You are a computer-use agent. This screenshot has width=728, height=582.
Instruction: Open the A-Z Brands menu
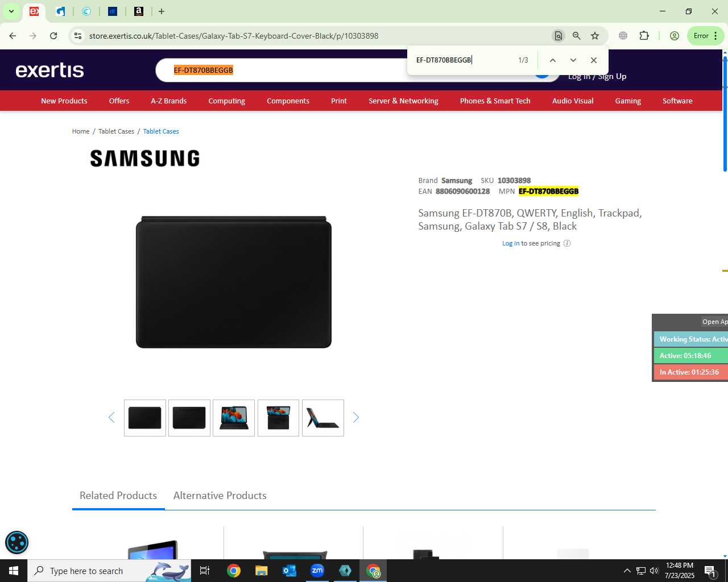coord(168,101)
